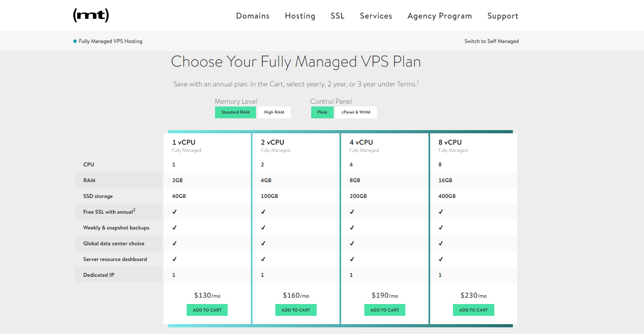Choose the cPanel & WHM control panel option
The height and width of the screenshot is (334, 644).
point(356,112)
